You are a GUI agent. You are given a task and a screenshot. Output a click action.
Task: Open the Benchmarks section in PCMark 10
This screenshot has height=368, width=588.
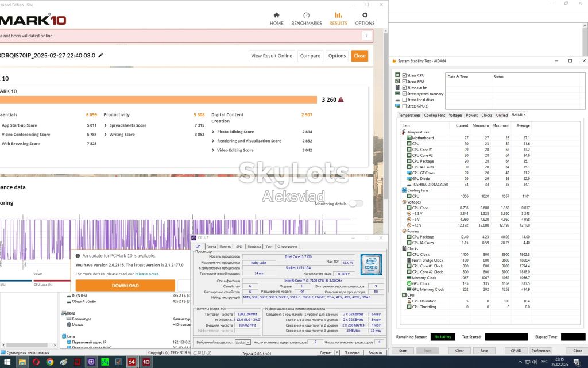coord(307,18)
